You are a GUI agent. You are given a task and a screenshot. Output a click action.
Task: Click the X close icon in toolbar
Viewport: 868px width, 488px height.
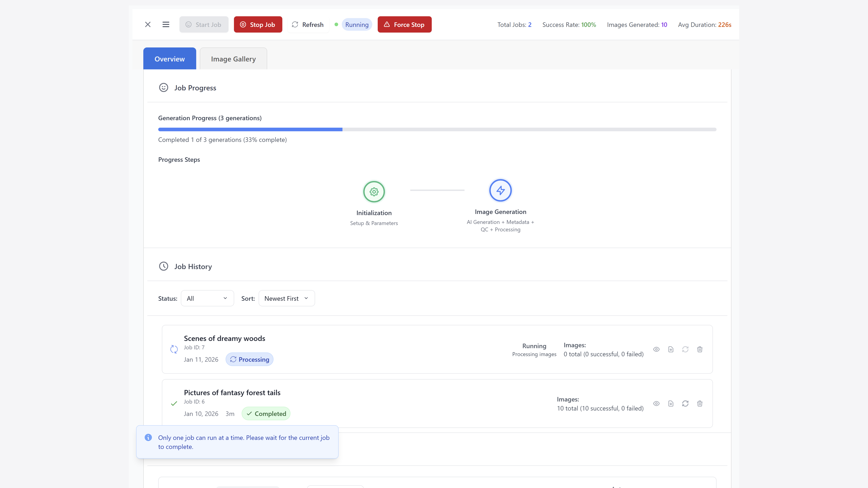pos(148,25)
